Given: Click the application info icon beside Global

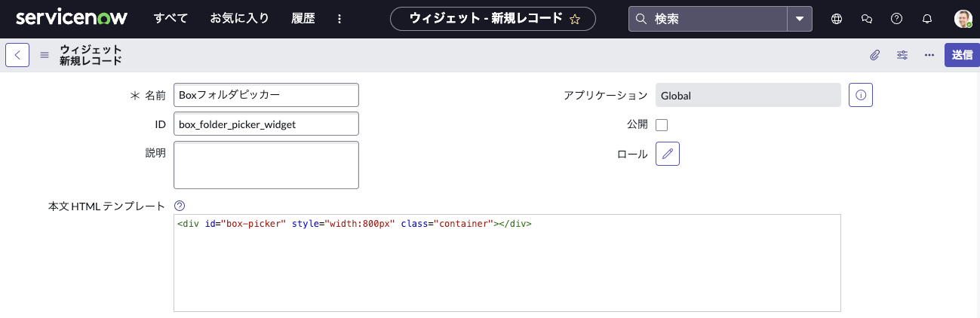Looking at the screenshot, I should (861, 95).
